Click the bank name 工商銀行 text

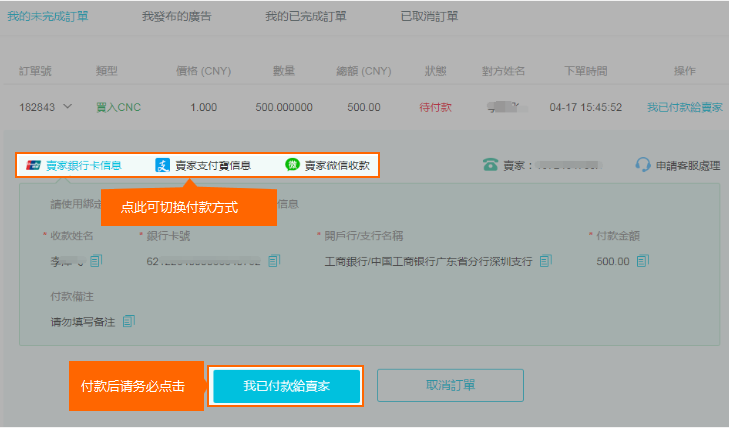click(428, 262)
